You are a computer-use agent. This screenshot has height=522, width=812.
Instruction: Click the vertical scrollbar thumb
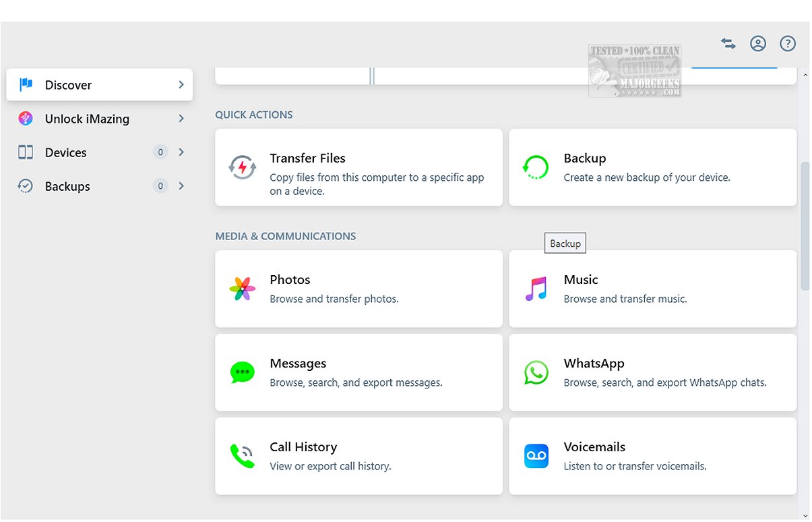805,226
